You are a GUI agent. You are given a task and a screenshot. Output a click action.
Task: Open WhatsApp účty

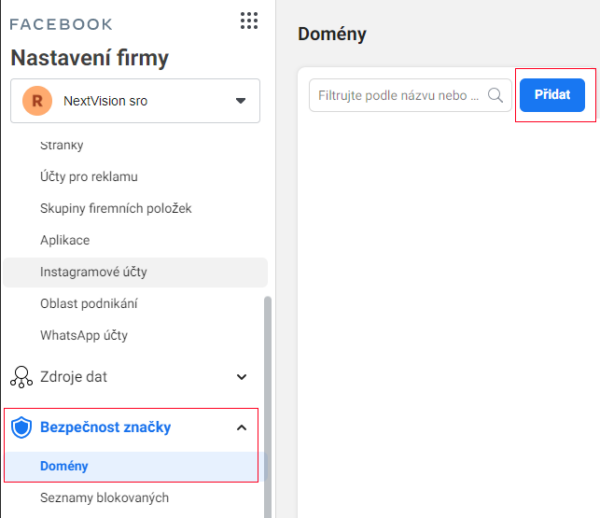(84, 335)
